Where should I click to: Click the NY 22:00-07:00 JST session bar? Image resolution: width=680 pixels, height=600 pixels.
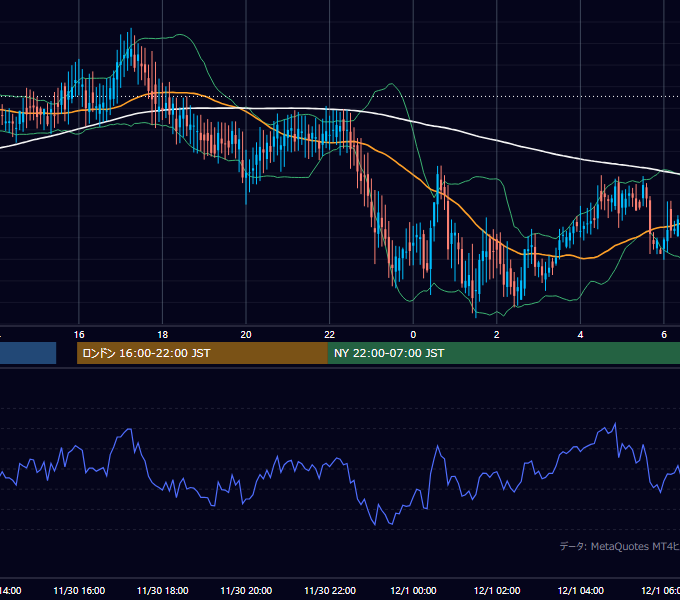tap(503, 353)
